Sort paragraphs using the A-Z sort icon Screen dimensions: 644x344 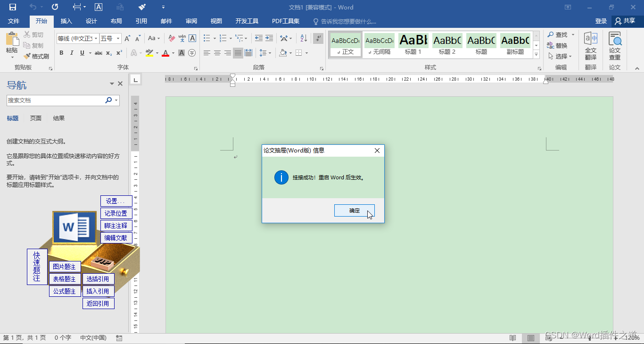304,38
